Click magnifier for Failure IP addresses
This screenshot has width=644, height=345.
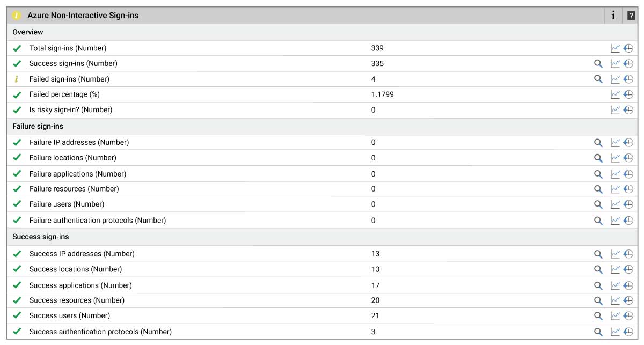[x=598, y=143]
